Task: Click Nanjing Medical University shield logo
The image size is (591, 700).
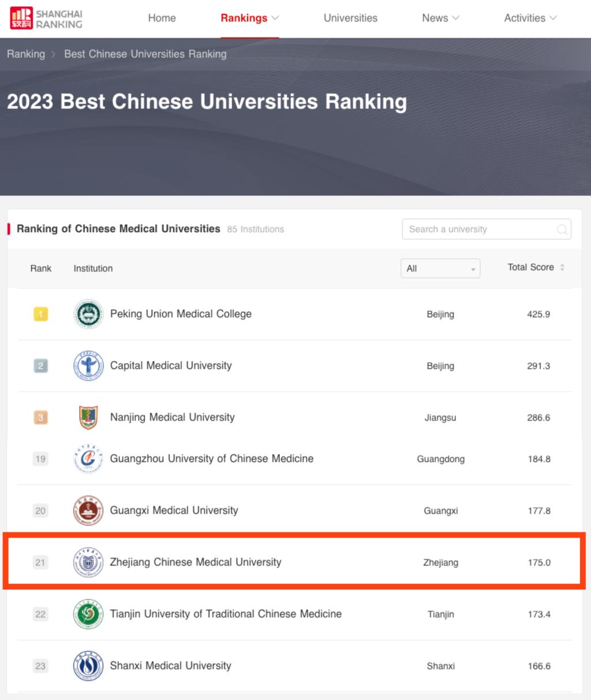Action: [88, 418]
